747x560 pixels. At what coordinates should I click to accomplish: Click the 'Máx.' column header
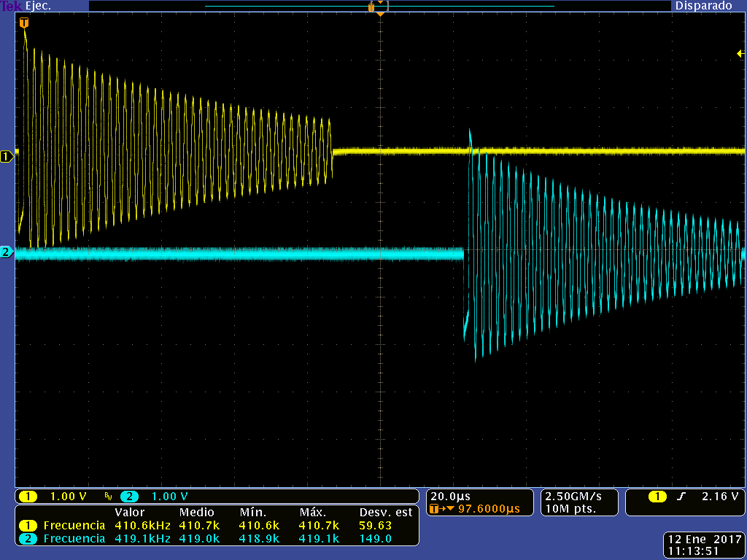click(314, 513)
